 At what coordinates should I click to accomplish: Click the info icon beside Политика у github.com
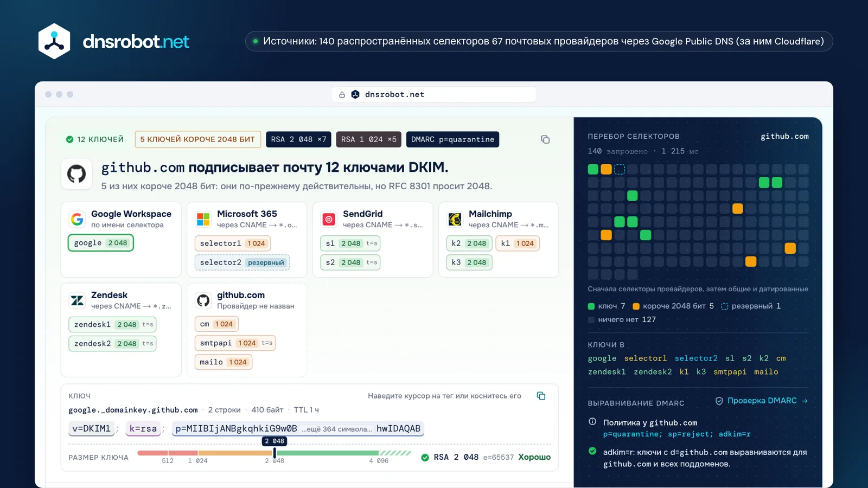coord(592,422)
